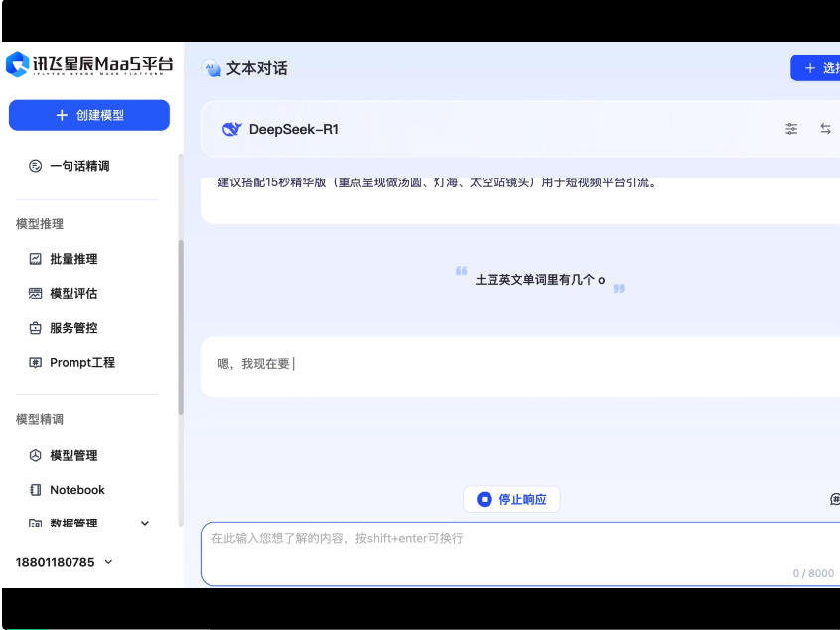840x630 pixels.
Task: Click the Notebook icon
Action: point(36,490)
